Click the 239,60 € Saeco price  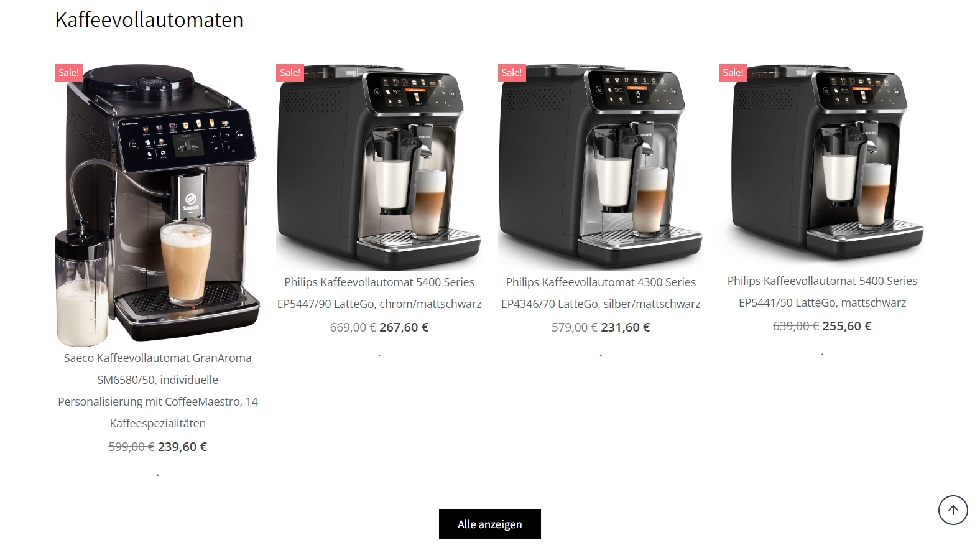[182, 447]
